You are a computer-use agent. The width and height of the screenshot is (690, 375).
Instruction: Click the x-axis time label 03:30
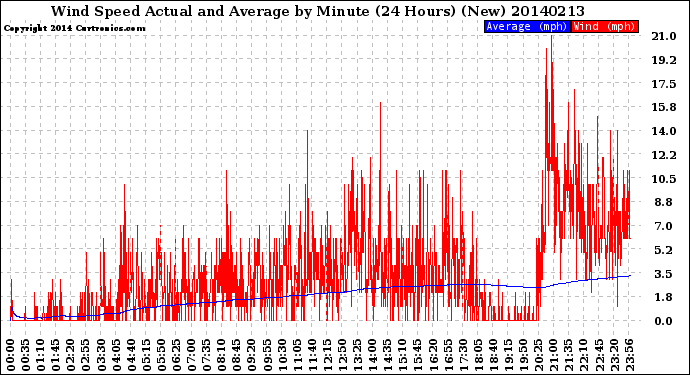[x=101, y=355]
